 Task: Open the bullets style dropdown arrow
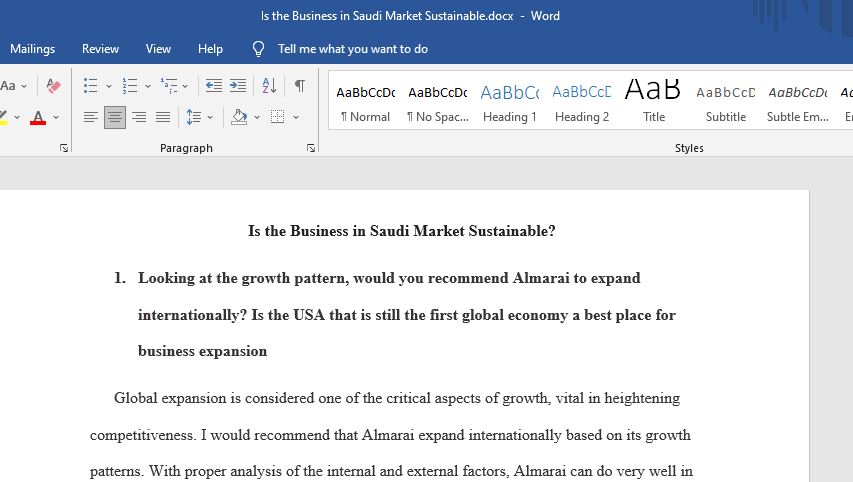pyautogui.click(x=109, y=86)
